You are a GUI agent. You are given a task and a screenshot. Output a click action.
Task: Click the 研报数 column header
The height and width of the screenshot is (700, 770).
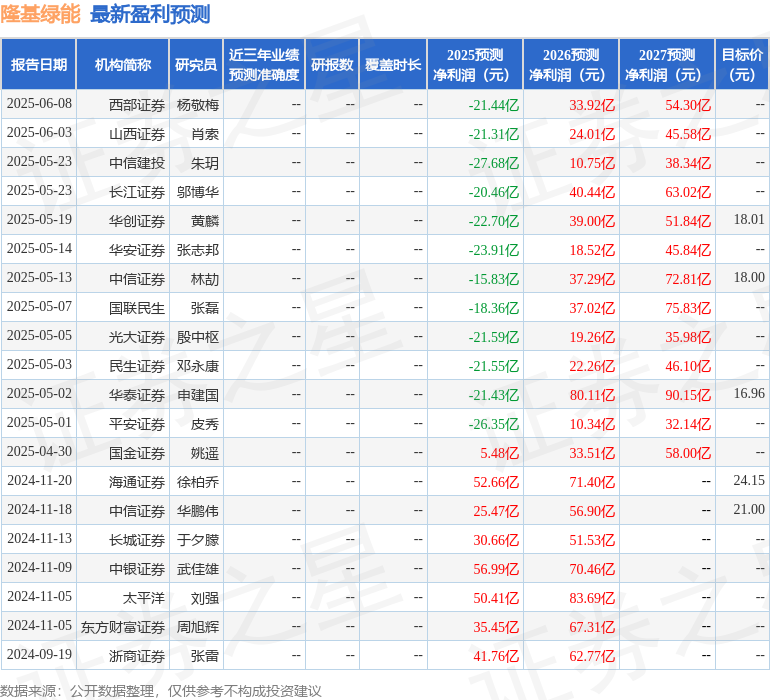[332, 65]
